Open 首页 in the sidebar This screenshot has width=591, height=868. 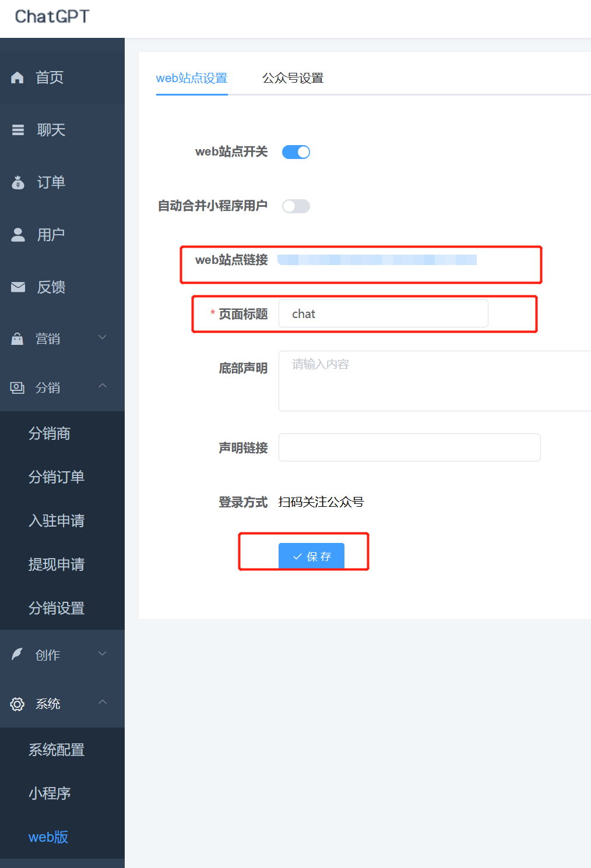pyautogui.click(x=62, y=77)
